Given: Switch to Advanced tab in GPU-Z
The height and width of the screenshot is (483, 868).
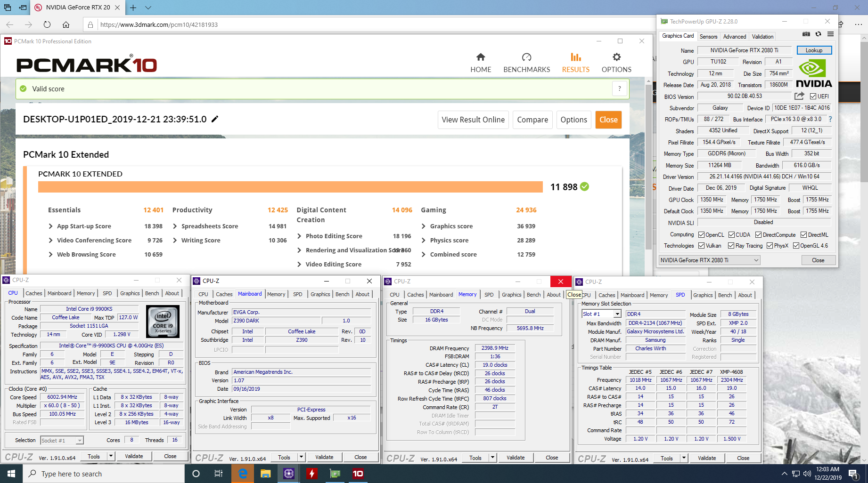Looking at the screenshot, I should pos(735,36).
